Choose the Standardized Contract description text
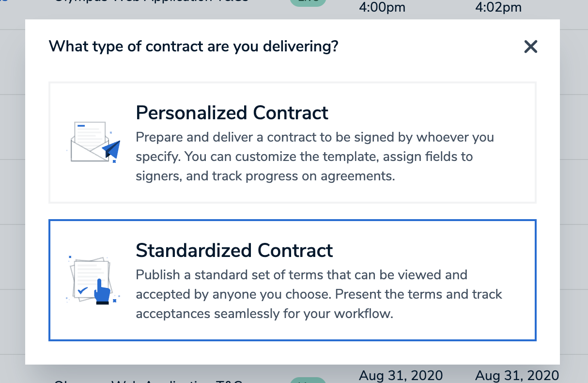This screenshot has width=588, height=383. (x=319, y=294)
